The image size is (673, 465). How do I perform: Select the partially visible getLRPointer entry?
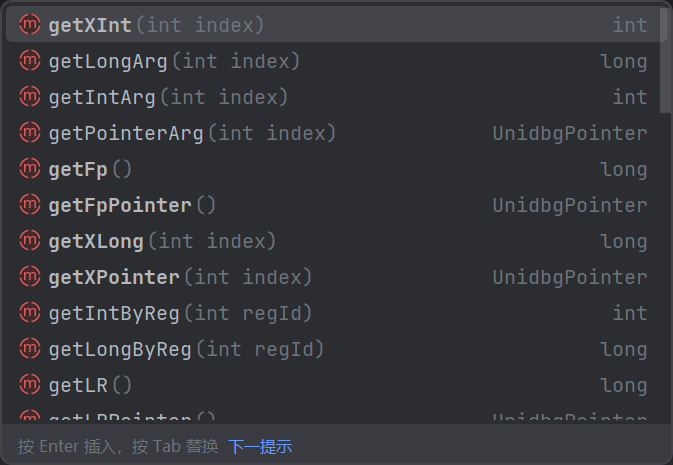[x=333, y=415]
